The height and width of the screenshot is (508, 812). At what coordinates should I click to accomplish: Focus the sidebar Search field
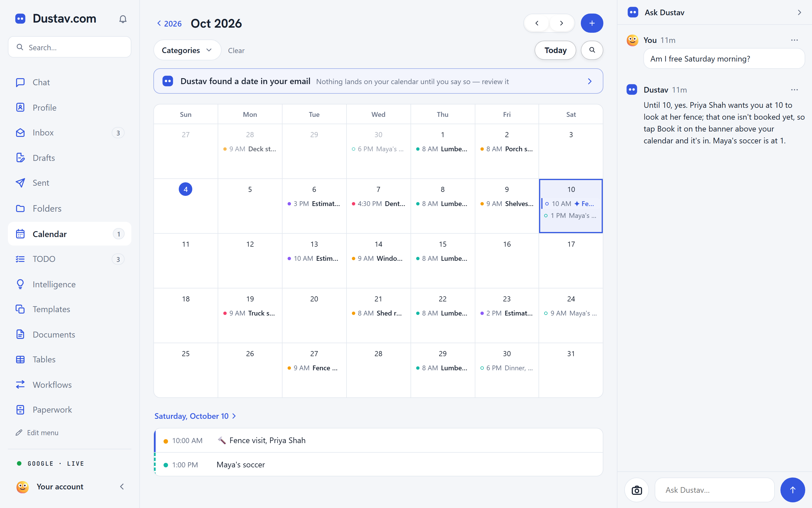pyautogui.click(x=69, y=47)
